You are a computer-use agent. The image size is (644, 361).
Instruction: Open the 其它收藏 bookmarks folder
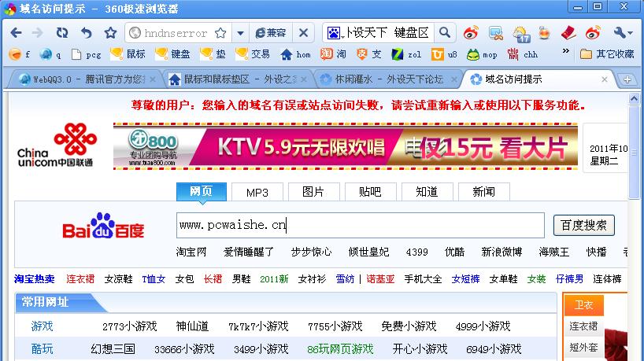[x=607, y=54]
